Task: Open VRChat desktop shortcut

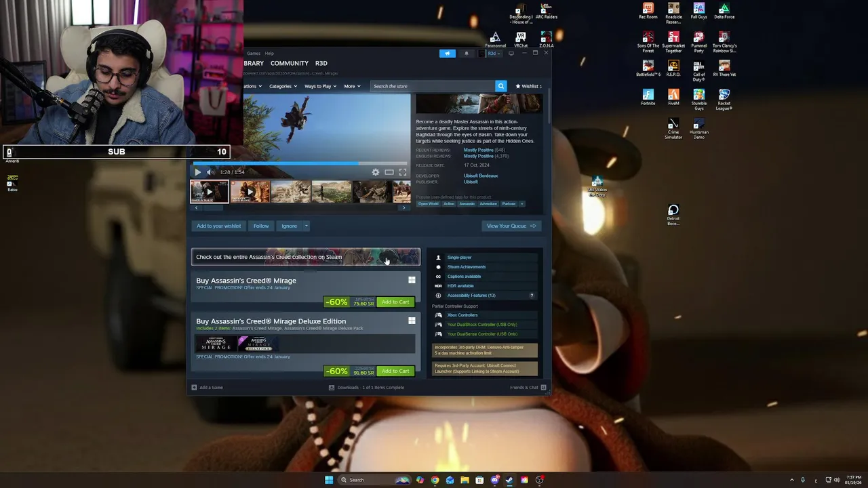Action: point(521,40)
